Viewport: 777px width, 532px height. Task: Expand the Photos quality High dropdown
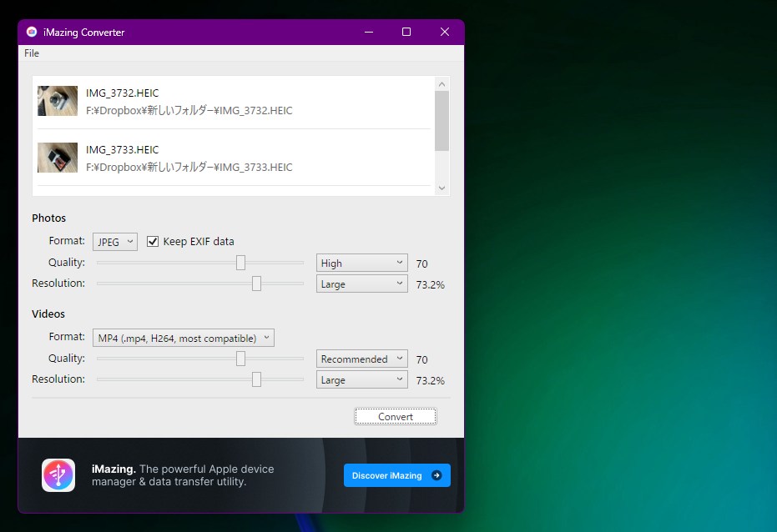coord(361,263)
